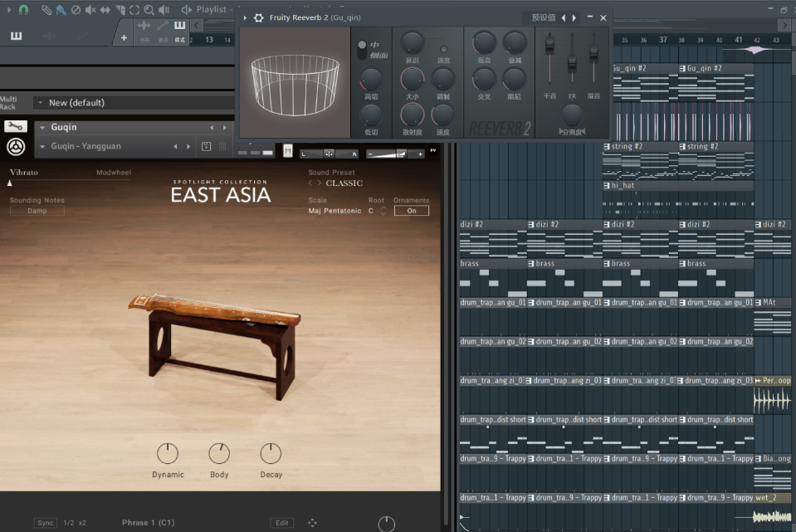Viewport: 796px width, 532px height.
Task: Click the save preset floppy disk icon
Action: coord(207,147)
